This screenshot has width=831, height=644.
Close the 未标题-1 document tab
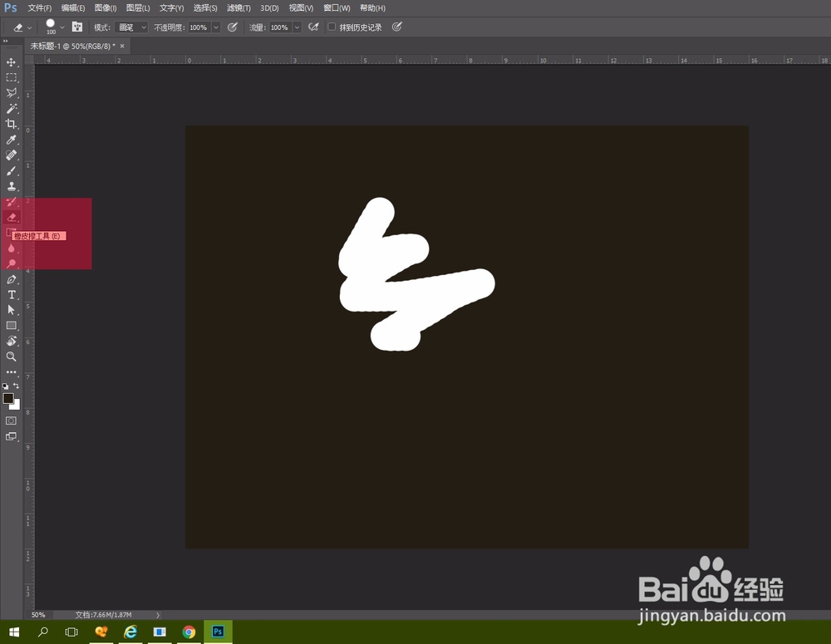point(122,46)
